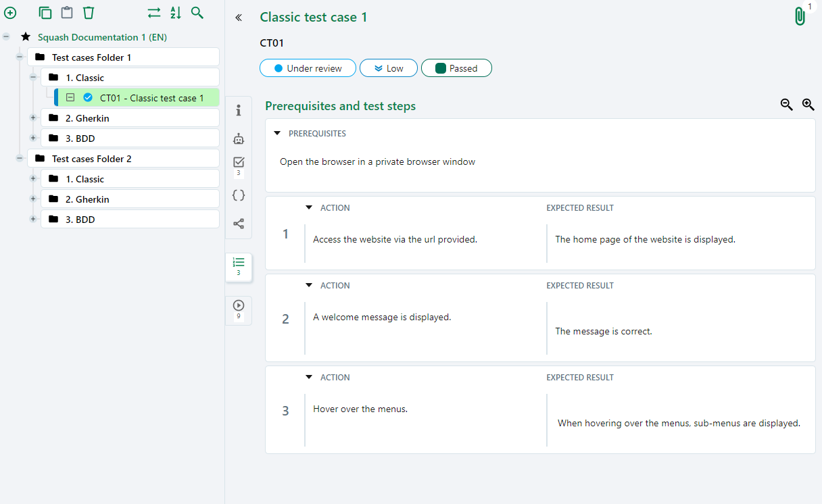Expand the 2. Gherkin folder in Test cases Folder 1

pyautogui.click(x=32, y=118)
